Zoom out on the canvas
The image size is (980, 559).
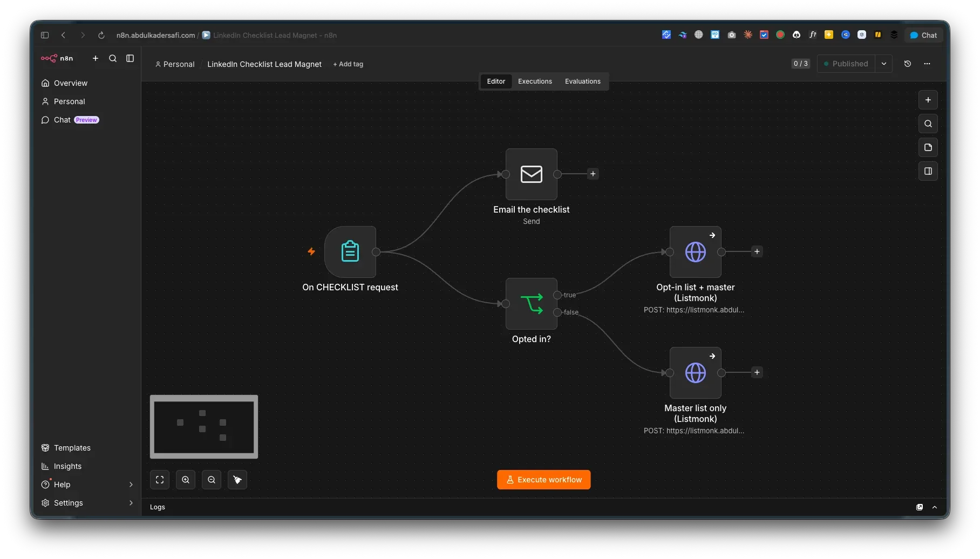click(x=212, y=480)
